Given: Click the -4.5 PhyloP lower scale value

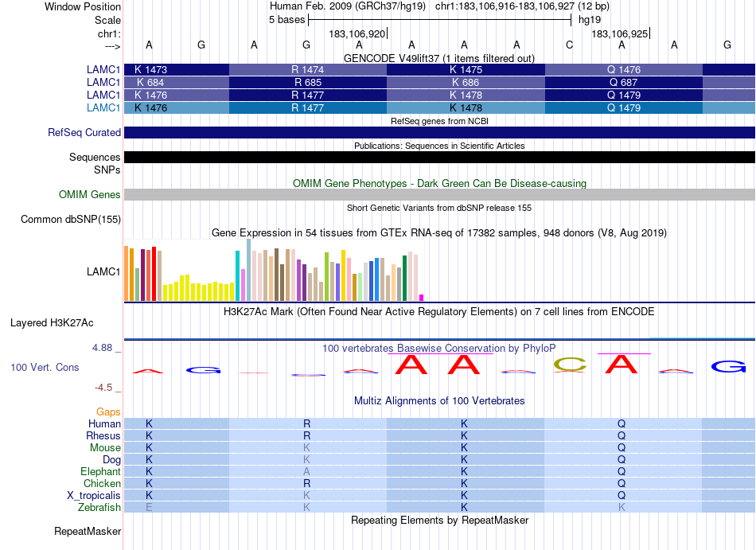Looking at the screenshot, I should 103,388.
